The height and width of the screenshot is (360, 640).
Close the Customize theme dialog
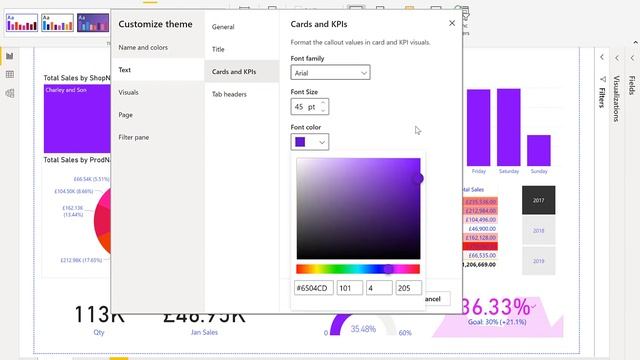point(452,23)
